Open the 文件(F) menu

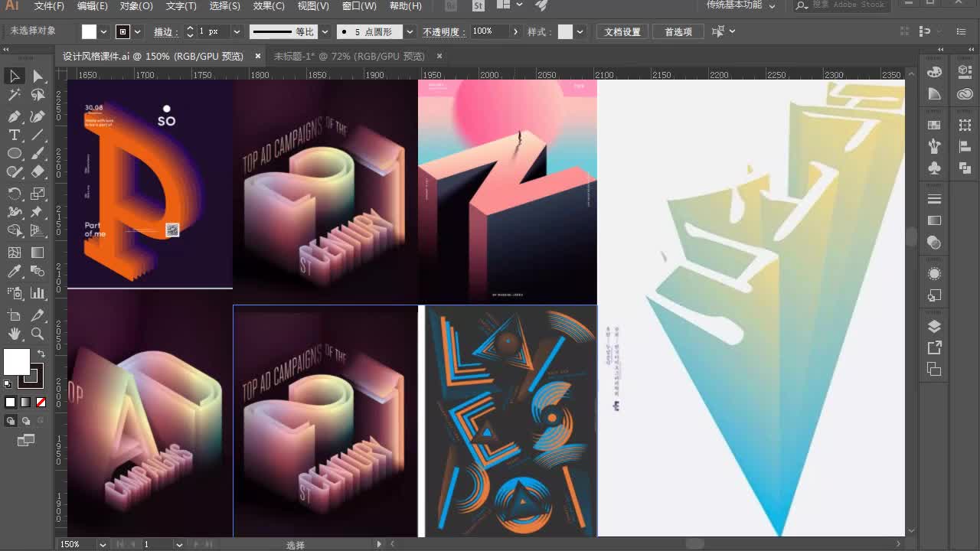pyautogui.click(x=49, y=5)
